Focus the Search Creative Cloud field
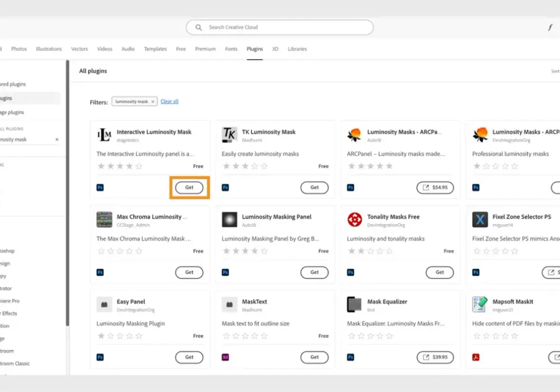The height and width of the screenshot is (392, 560). [279, 27]
